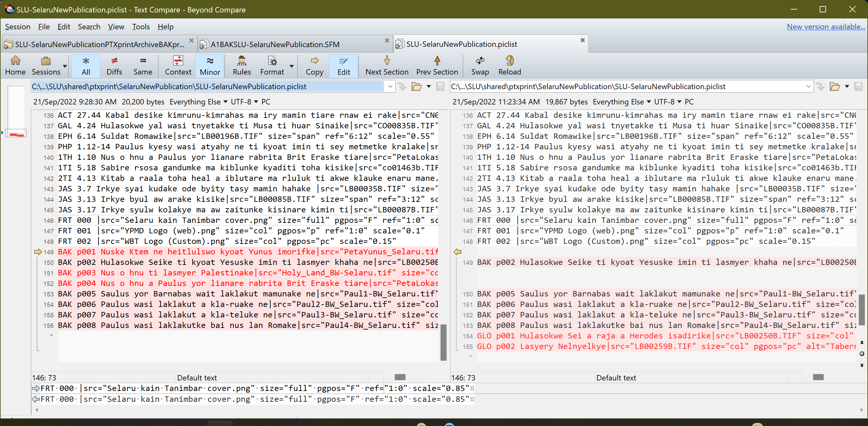
Task: Copy the current section
Action: 314,66
